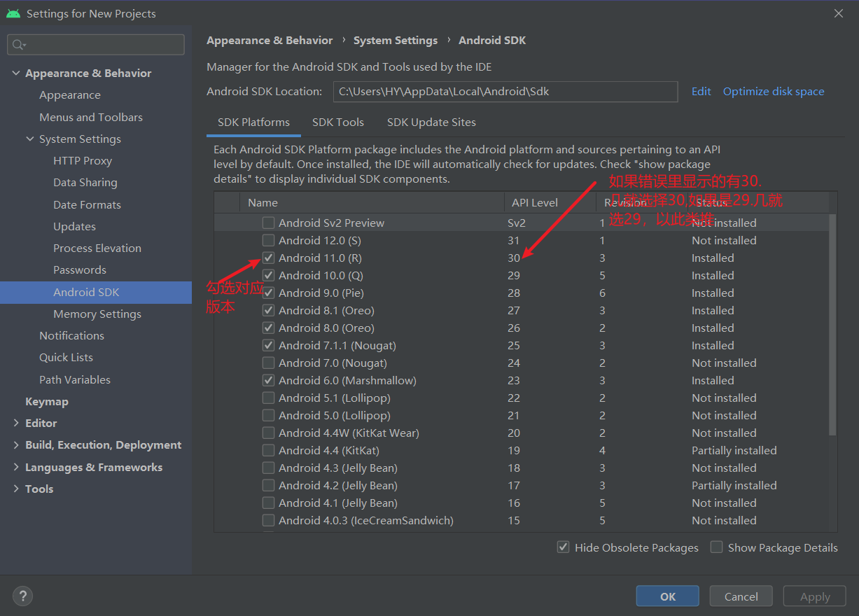Click the search magnifier icon in settings
Image resolution: width=859 pixels, height=616 pixels.
click(18, 45)
